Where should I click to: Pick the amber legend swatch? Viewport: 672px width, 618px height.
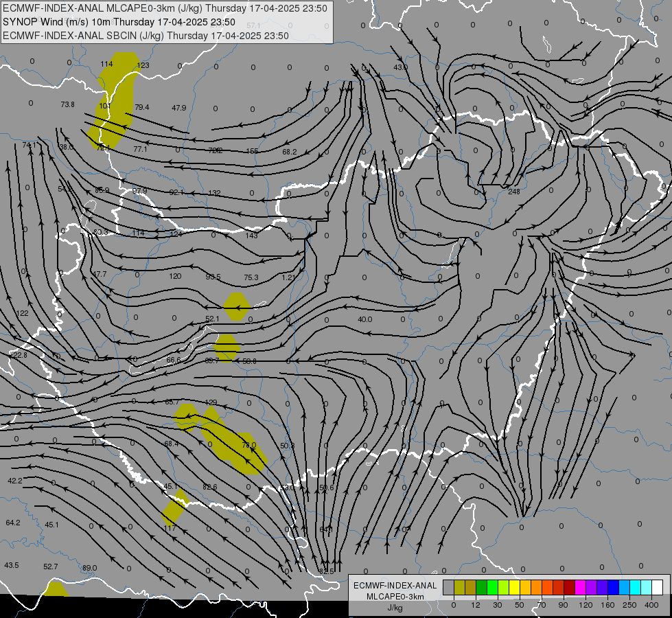[525, 587]
